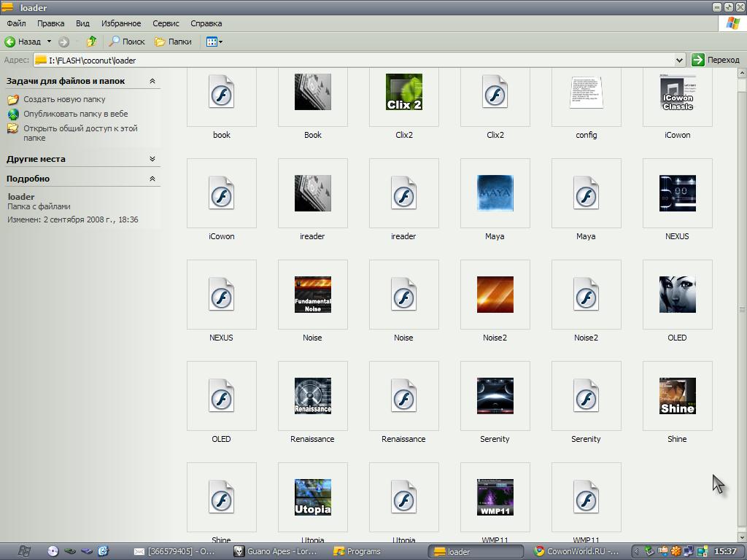Select the Renaissance Flash file icon
This screenshot has width=747, height=560.
404,396
